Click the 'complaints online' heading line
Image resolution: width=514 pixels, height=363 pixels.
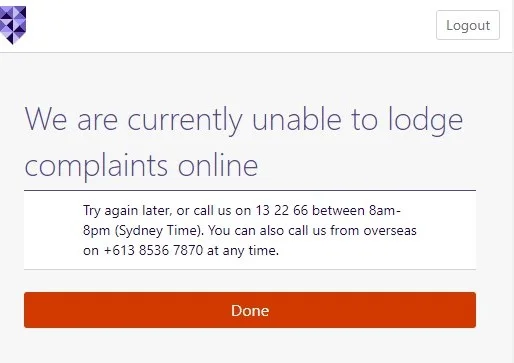(141, 166)
